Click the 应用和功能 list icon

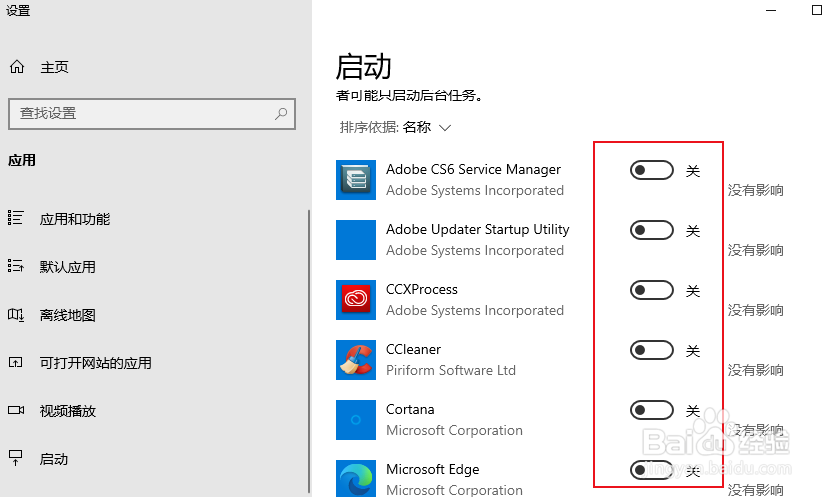[15, 218]
